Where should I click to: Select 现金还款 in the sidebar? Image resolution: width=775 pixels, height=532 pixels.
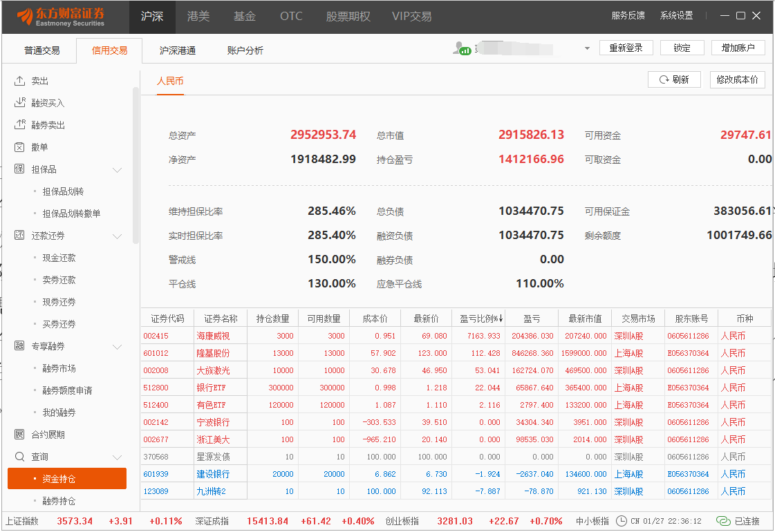(59, 257)
